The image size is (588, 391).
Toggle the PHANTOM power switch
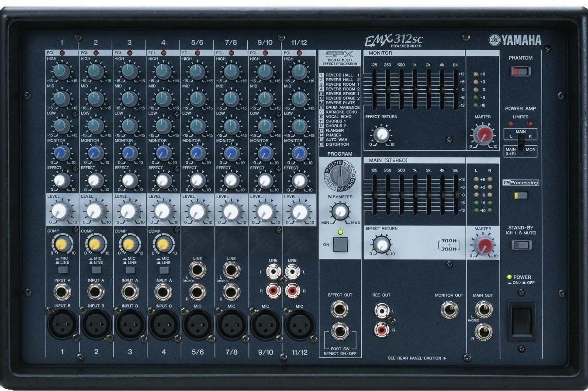coord(520,71)
